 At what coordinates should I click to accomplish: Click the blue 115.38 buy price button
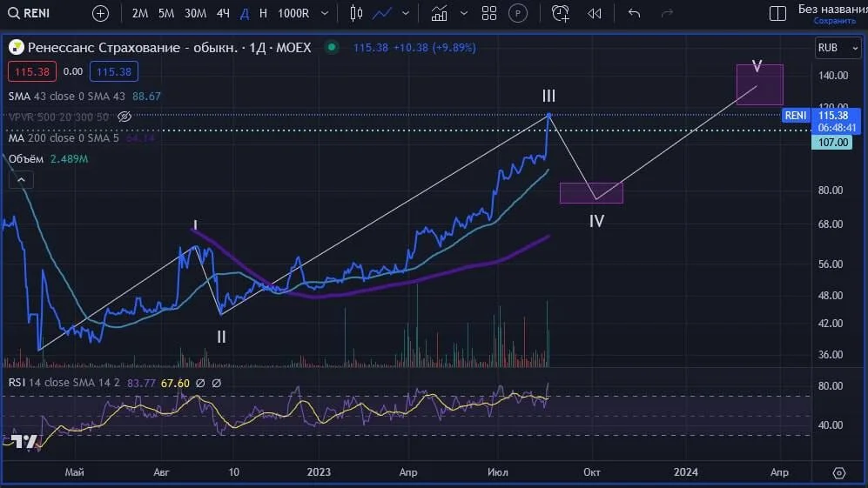(113, 71)
